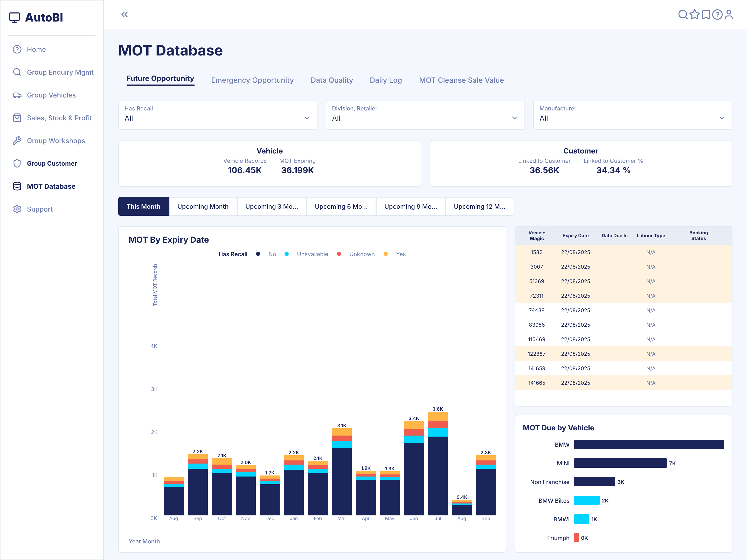Switch to Upcoming 3 Months toggle
Viewport: 747px width, 560px height.
[x=272, y=206]
